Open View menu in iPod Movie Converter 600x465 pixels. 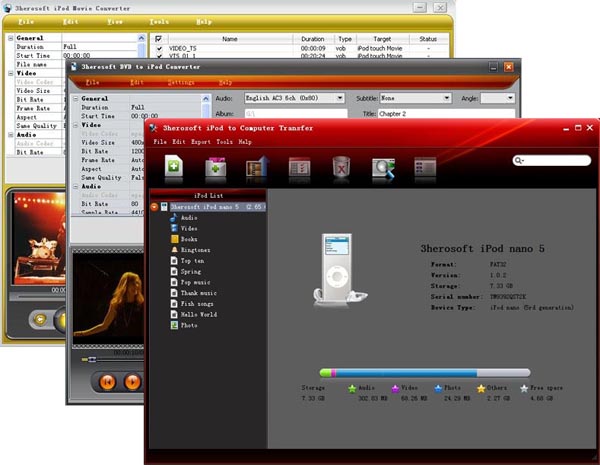pos(115,22)
